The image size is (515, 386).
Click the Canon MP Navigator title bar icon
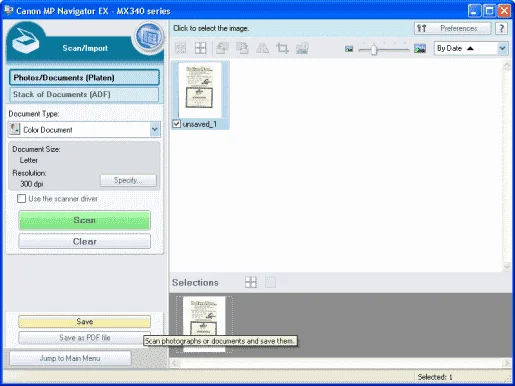[x=8, y=10]
